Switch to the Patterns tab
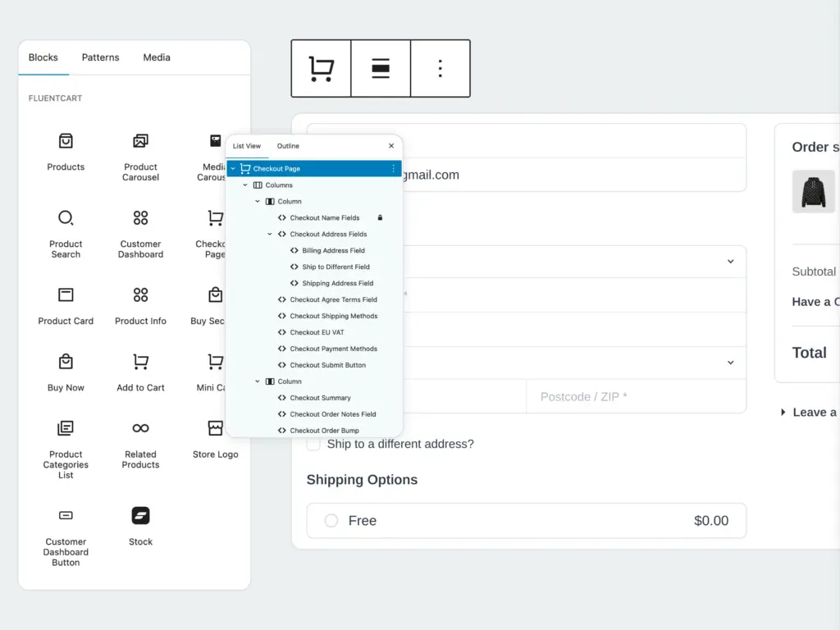This screenshot has height=630, width=840. pyautogui.click(x=100, y=57)
